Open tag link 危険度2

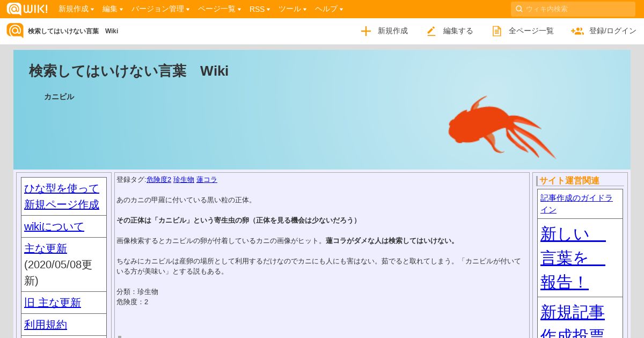click(x=159, y=180)
